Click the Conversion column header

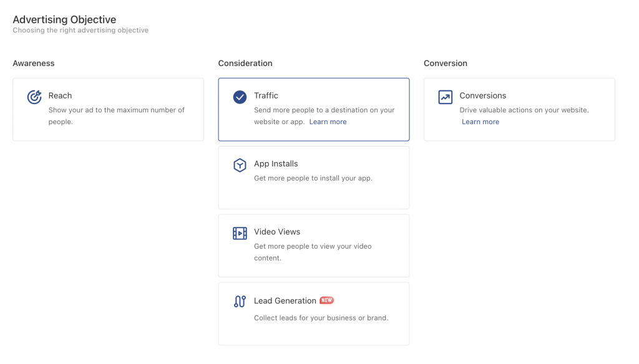(x=446, y=63)
